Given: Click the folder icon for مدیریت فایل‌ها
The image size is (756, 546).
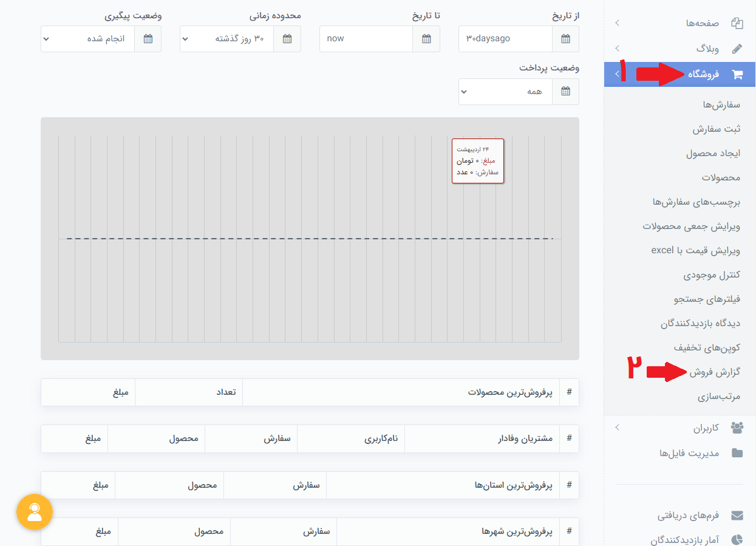Looking at the screenshot, I should coord(737,453).
